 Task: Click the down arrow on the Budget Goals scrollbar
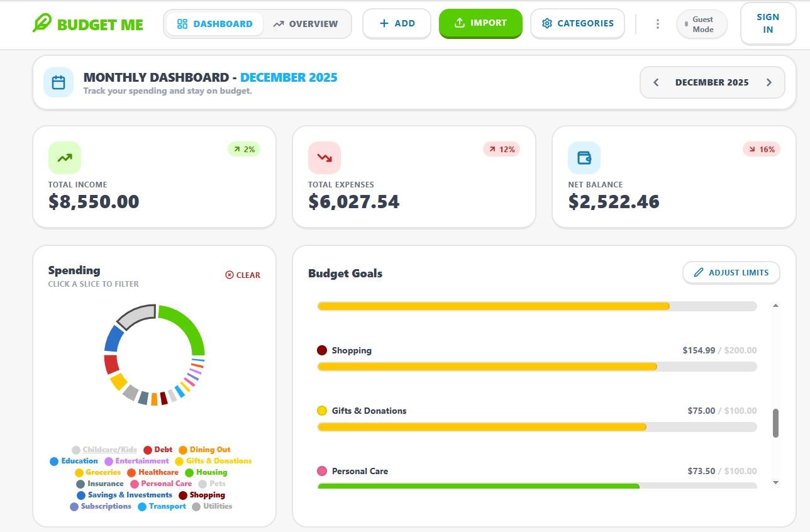point(775,482)
